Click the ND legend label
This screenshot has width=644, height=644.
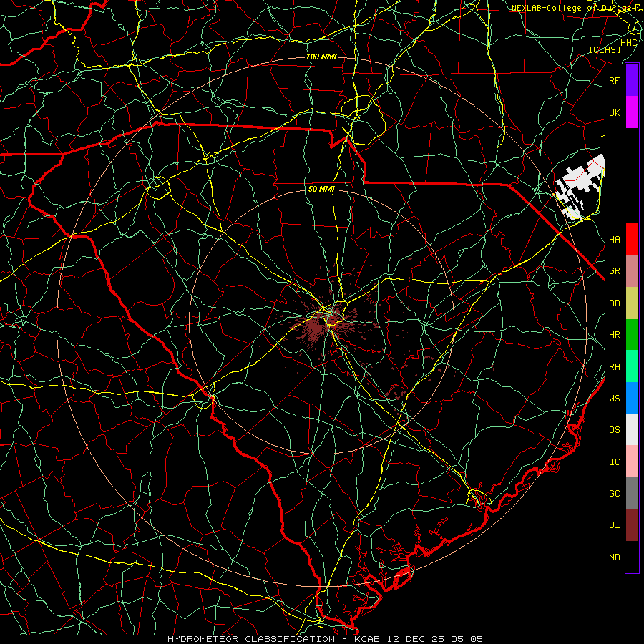coord(614,557)
